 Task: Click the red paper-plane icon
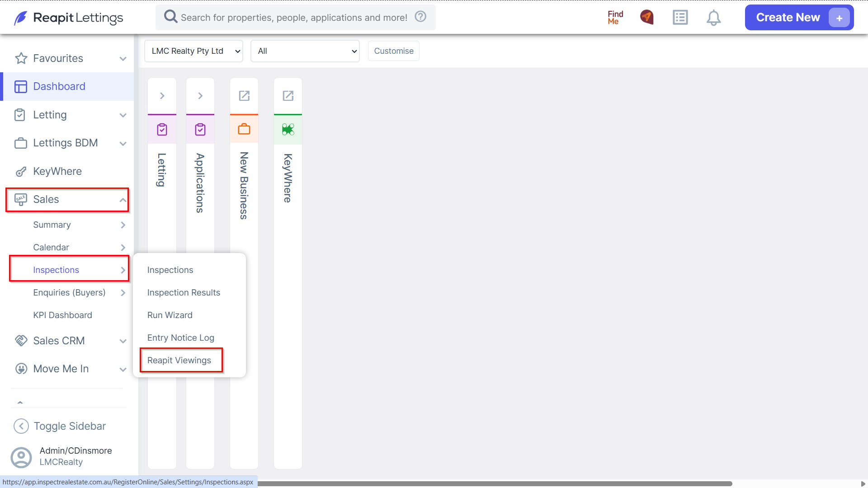click(x=647, y=18)
